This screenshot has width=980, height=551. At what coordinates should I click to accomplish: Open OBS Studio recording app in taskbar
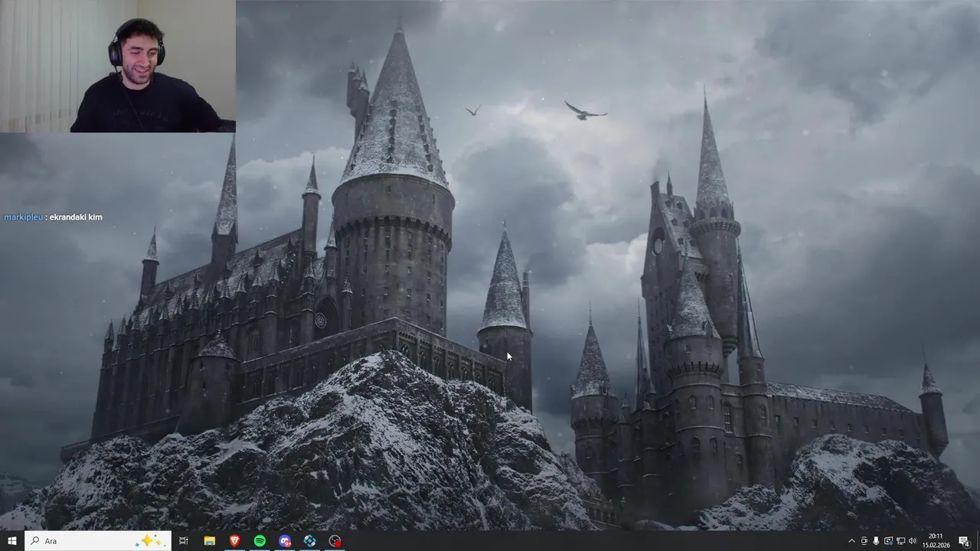pyautogui.click(x=335, y=541)
